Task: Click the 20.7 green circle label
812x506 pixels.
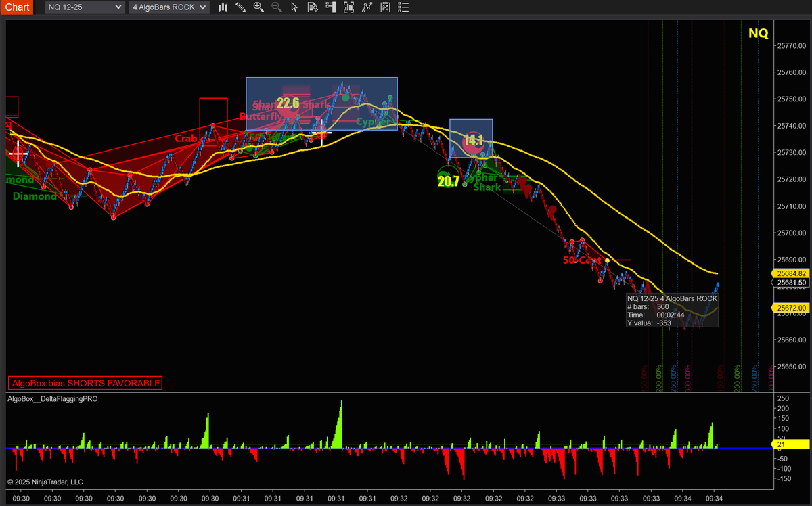Action: point(448,181)
